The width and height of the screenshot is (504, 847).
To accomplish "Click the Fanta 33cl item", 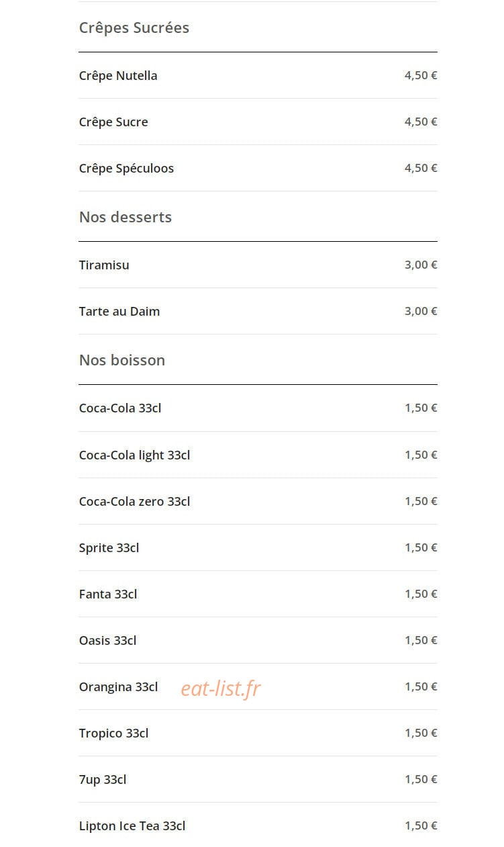I will point(258,594).
